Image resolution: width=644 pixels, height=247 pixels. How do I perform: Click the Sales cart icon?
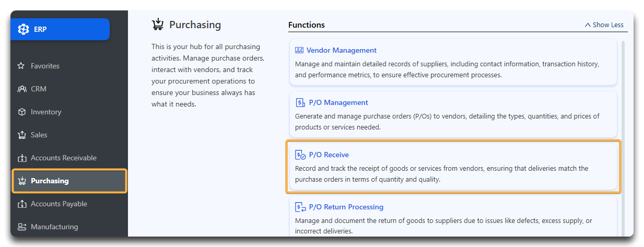click(21, 135)
